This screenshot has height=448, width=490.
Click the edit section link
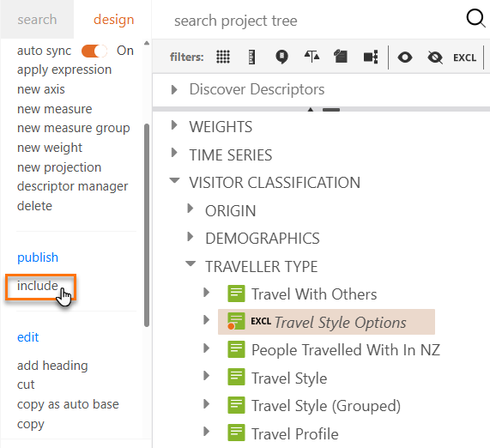pos(27,337)
